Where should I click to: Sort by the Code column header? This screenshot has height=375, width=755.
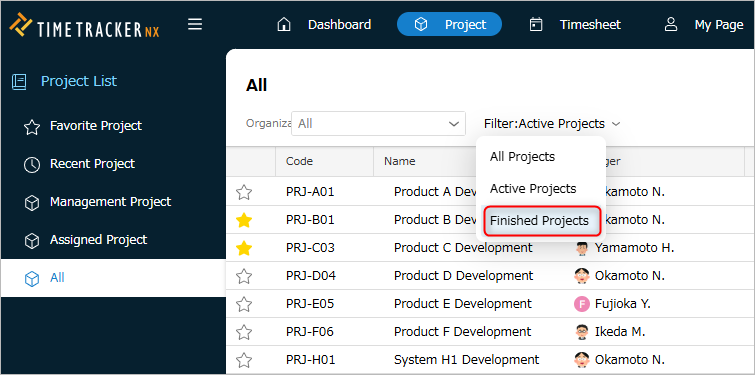tap(299, 161)
